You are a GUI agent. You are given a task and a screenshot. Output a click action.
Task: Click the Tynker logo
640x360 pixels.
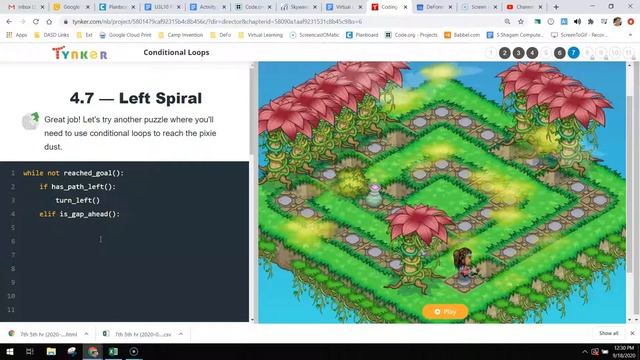(80, 53)
